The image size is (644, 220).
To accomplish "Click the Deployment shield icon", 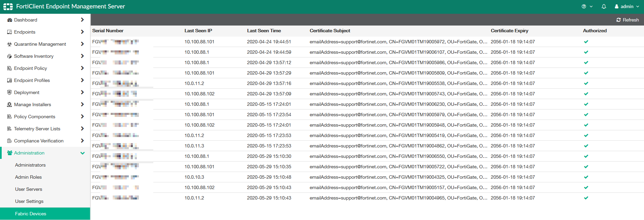I will 9,92.
